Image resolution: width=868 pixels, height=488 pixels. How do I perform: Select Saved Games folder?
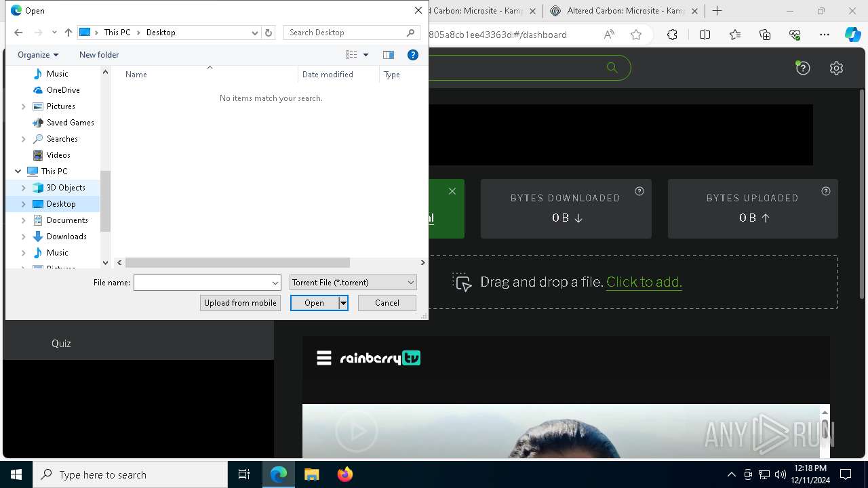point(71,123)
